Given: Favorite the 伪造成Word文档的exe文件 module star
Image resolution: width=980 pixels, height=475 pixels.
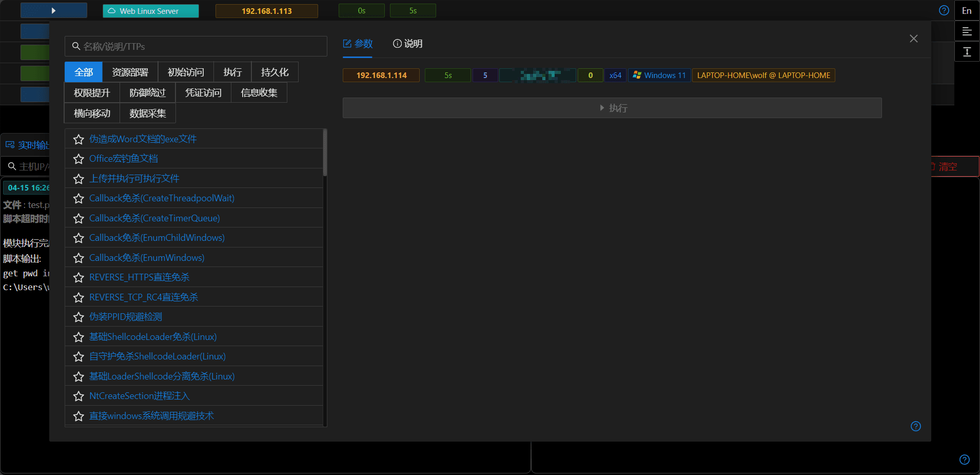Looking at the screenshot, I should (79, 139).
